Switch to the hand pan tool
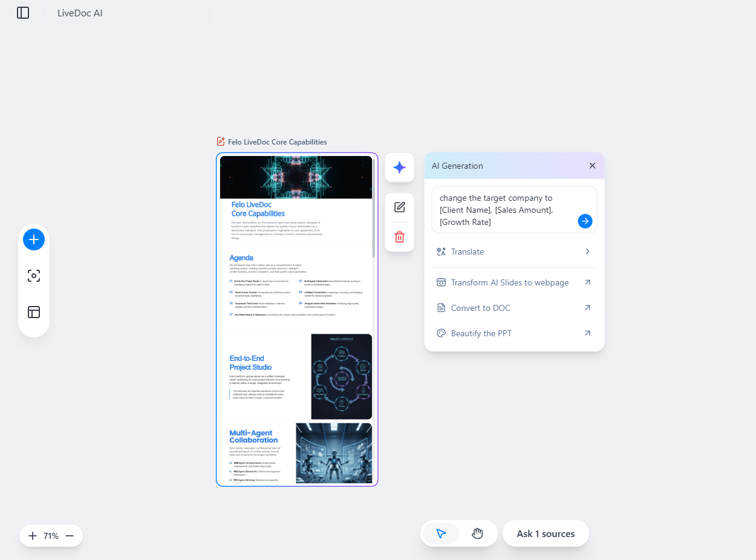Image resolution: width=756 pixels, height=560 pixels. click(x=477, y=533)
